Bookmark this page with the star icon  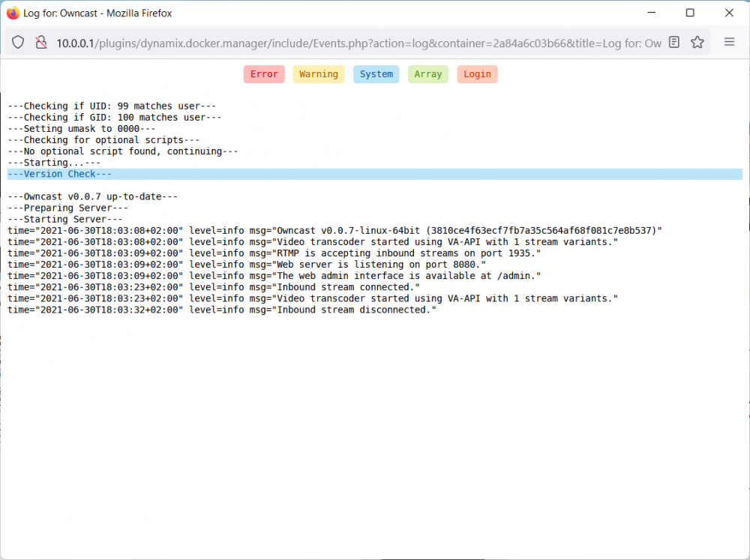pos(697,42)
